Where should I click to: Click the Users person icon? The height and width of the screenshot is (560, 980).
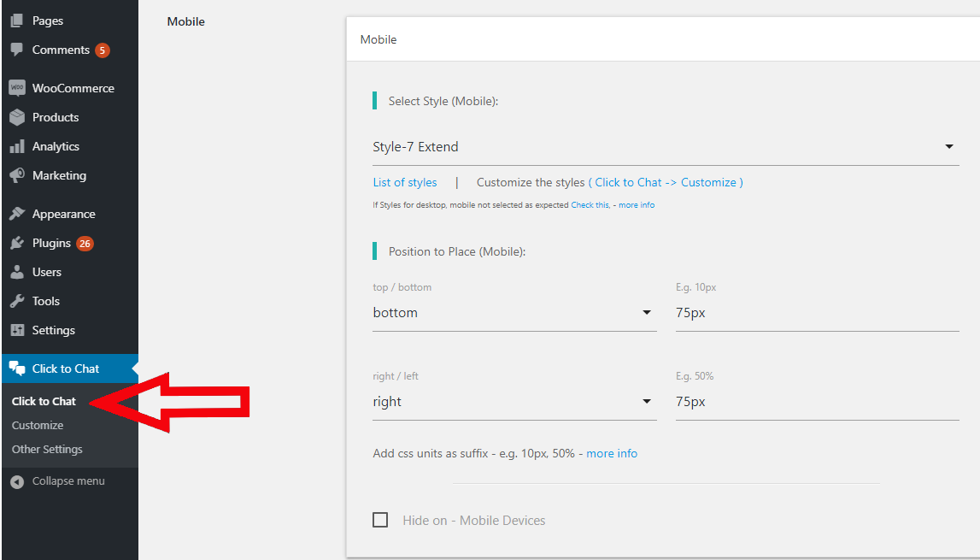17,272
